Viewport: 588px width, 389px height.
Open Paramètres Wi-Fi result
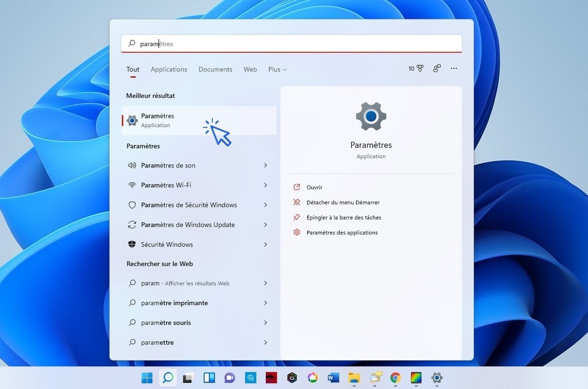pyautogui.click(x=199, y=185)
